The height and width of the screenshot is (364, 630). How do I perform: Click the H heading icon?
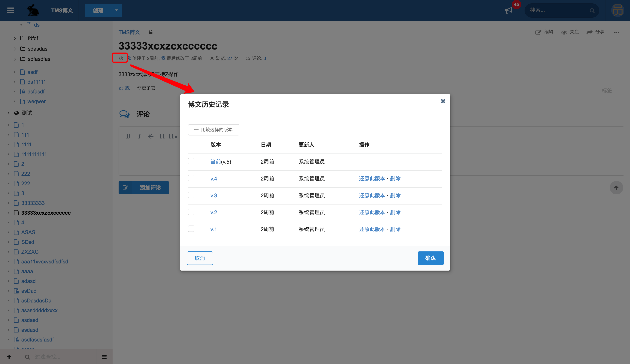click(162, 136)
